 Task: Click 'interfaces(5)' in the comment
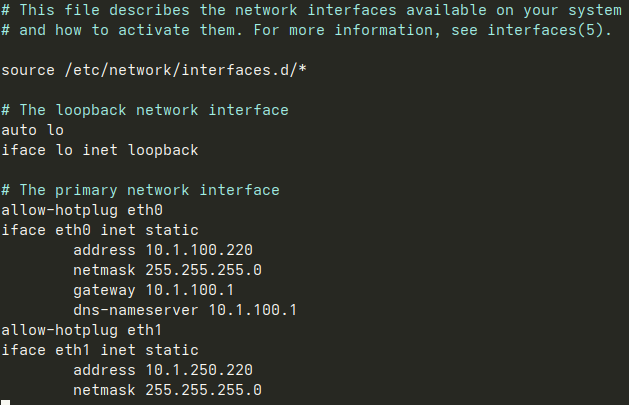click(x=546, y=30)
